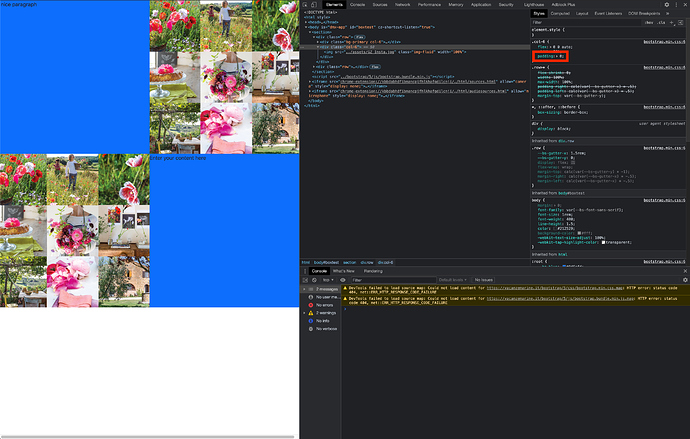This screenshot has width=690, height=439.
Task: Select body#boxtest in the breadcrumb
Action: point(326,263)
